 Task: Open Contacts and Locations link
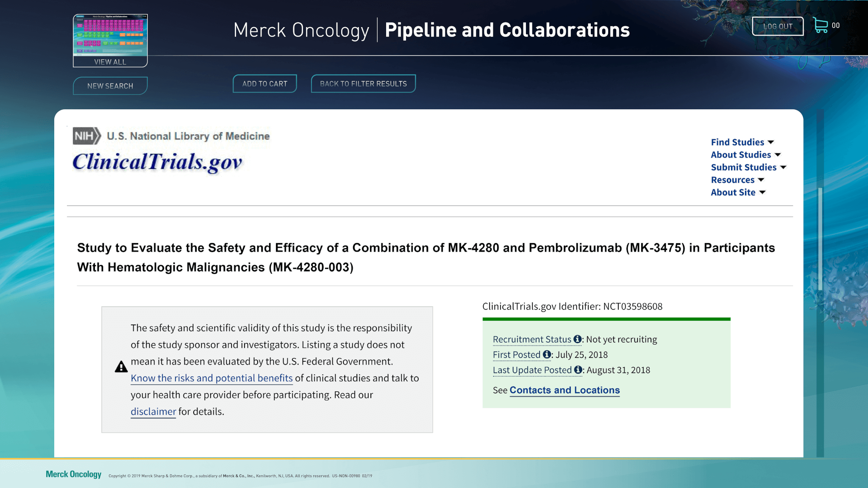point(564,390)
